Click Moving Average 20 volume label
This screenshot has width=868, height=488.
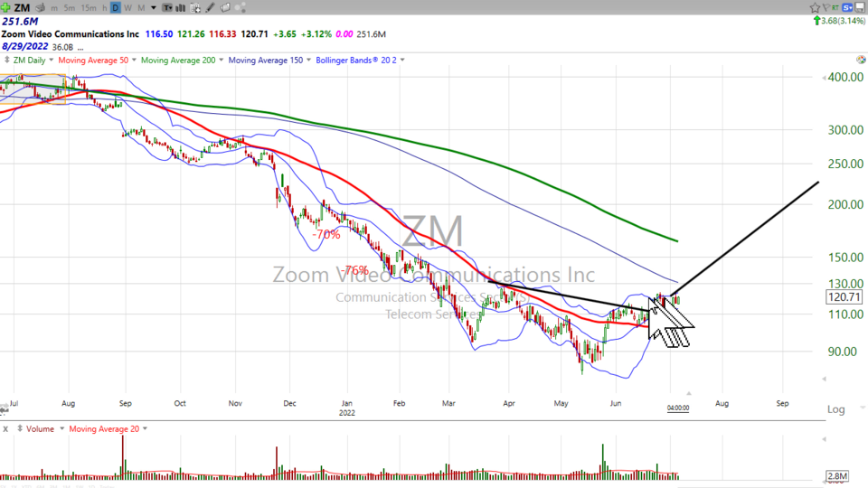coord(104,428)
